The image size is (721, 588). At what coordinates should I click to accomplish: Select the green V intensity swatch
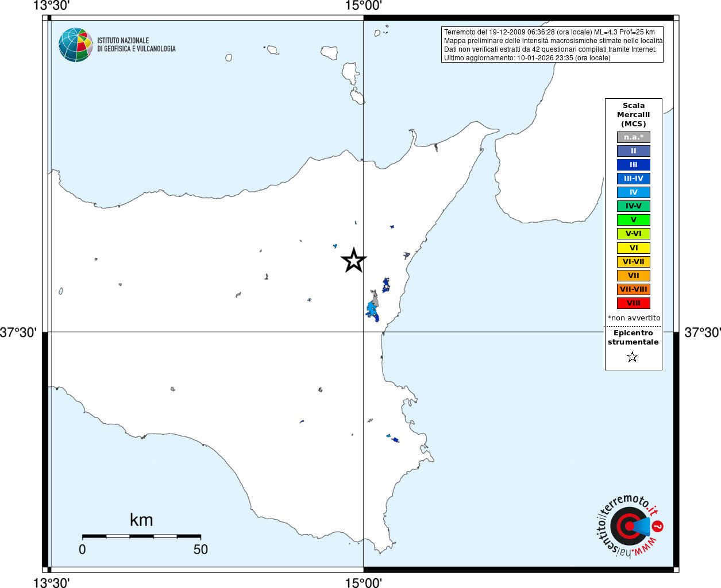tap(634, 220)
